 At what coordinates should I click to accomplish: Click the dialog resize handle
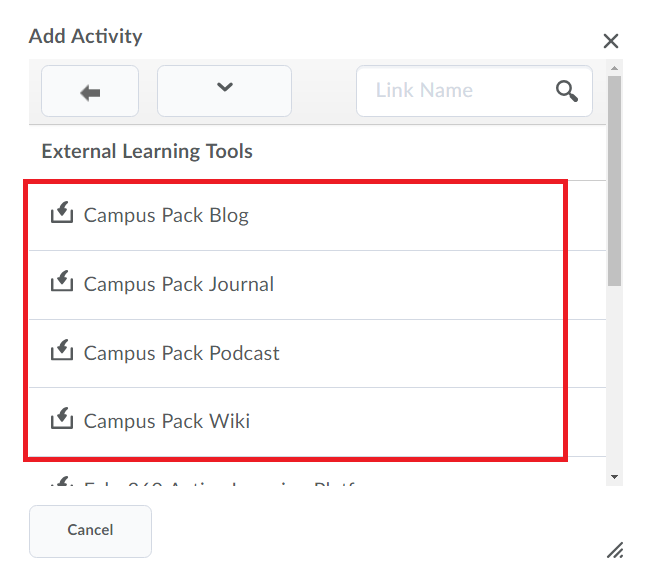615,550
